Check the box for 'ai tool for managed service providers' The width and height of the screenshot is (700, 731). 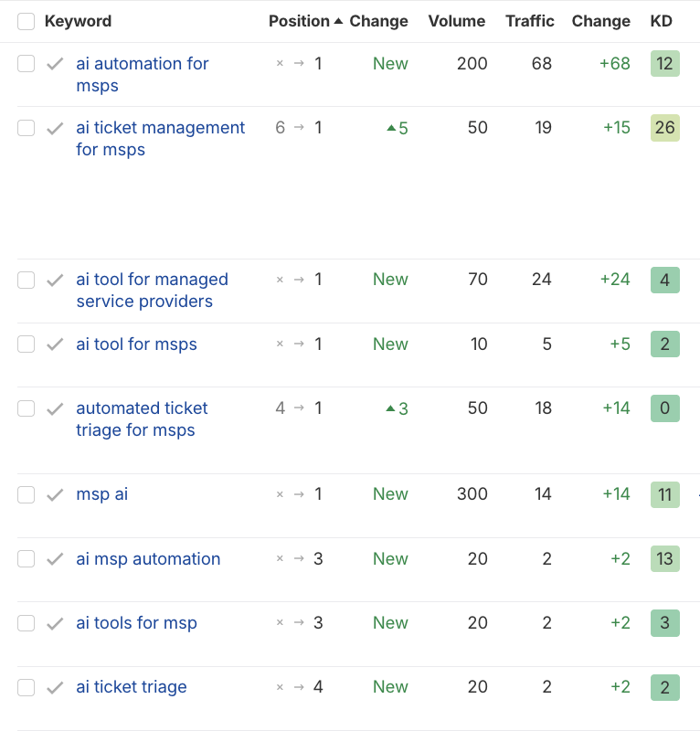coord(26,280)
